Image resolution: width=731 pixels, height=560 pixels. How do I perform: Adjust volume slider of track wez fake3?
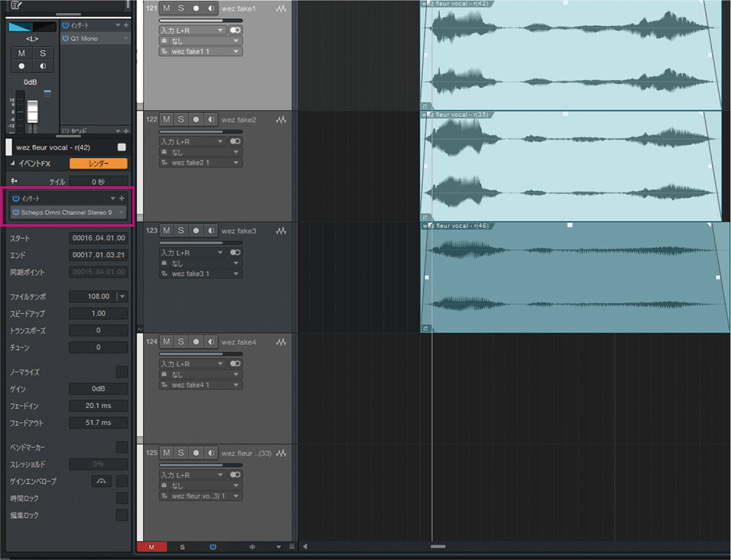[200, 243]
